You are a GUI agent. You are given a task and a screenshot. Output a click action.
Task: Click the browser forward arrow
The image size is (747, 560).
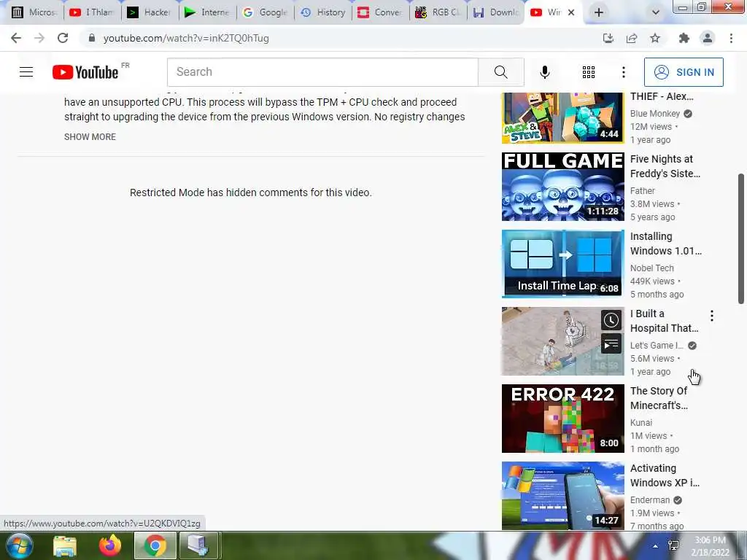point(39,38)
